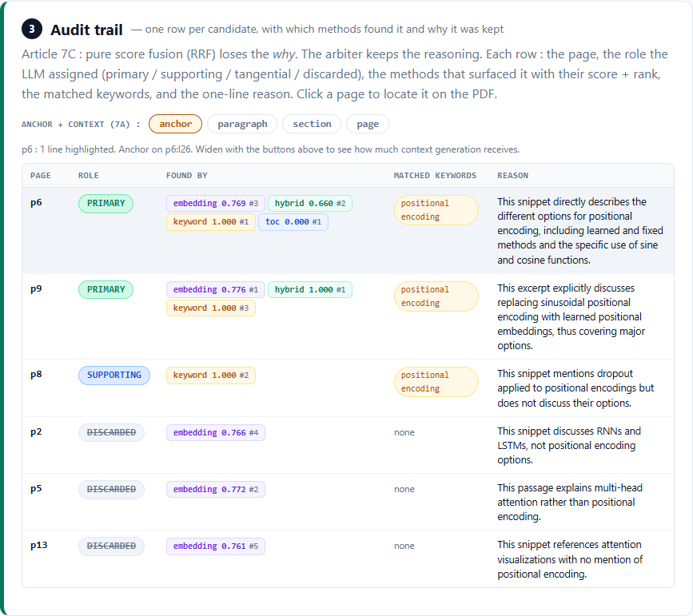Click positional encoding keyword pill on p6
The image size is (693, 616).
click(x=436, y=210)
